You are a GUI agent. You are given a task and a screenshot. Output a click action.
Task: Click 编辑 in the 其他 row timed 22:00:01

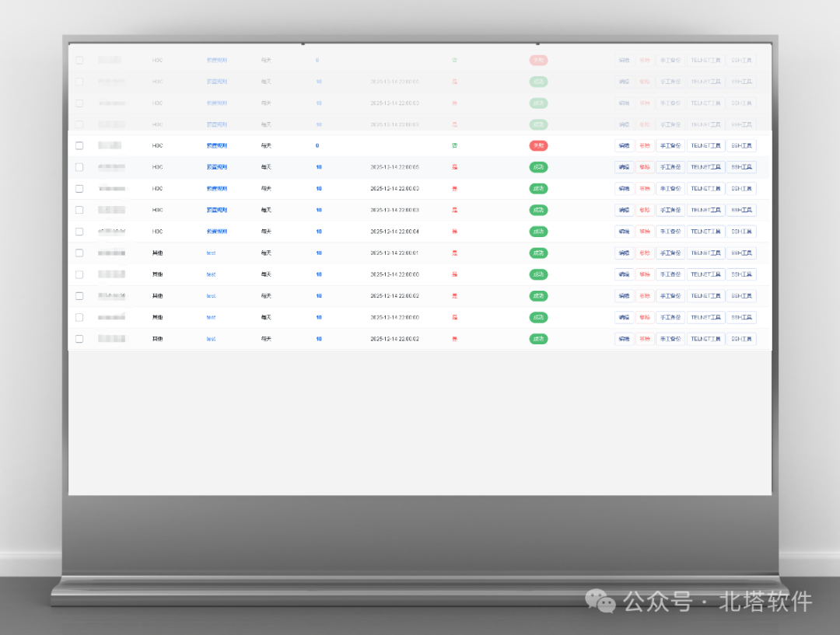[x=624, y=253]
